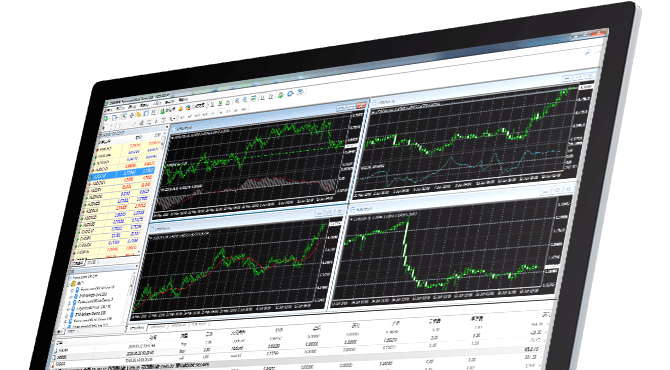Screen dimensions: 670x370
Task: Click the tile-windows icon beside the magnifier icons
Action: tap(253, 99)
